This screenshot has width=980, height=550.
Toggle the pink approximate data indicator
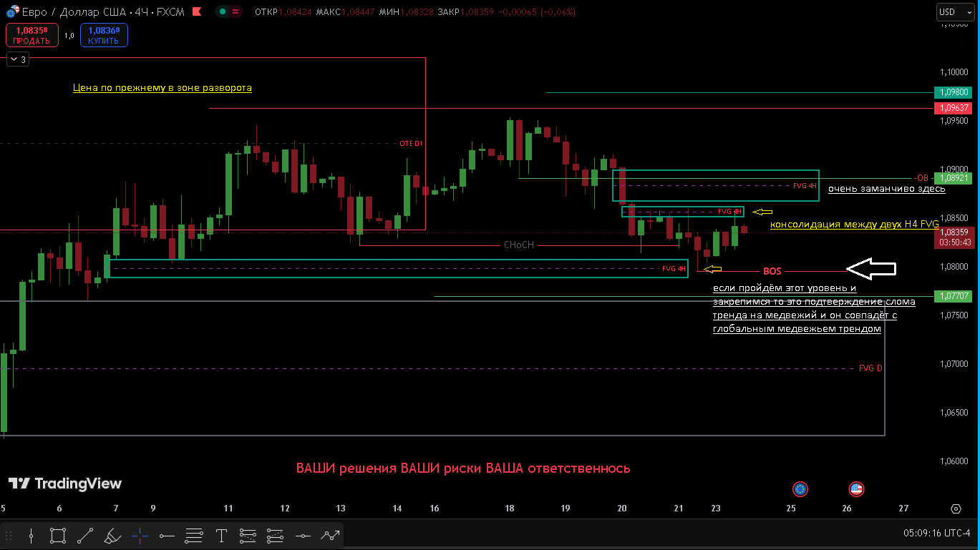236,12
